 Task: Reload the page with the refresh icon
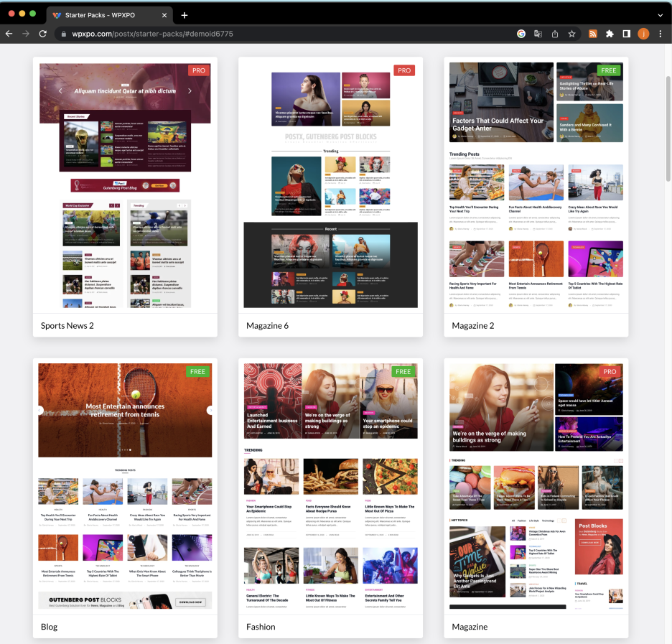(x=43, y=34)
